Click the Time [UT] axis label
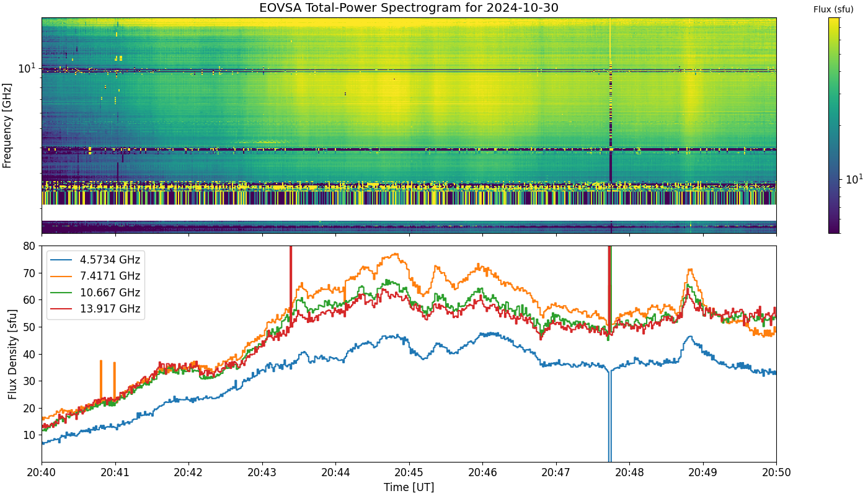The width and height of the screenshot is (868, 496). coord(409,487)
